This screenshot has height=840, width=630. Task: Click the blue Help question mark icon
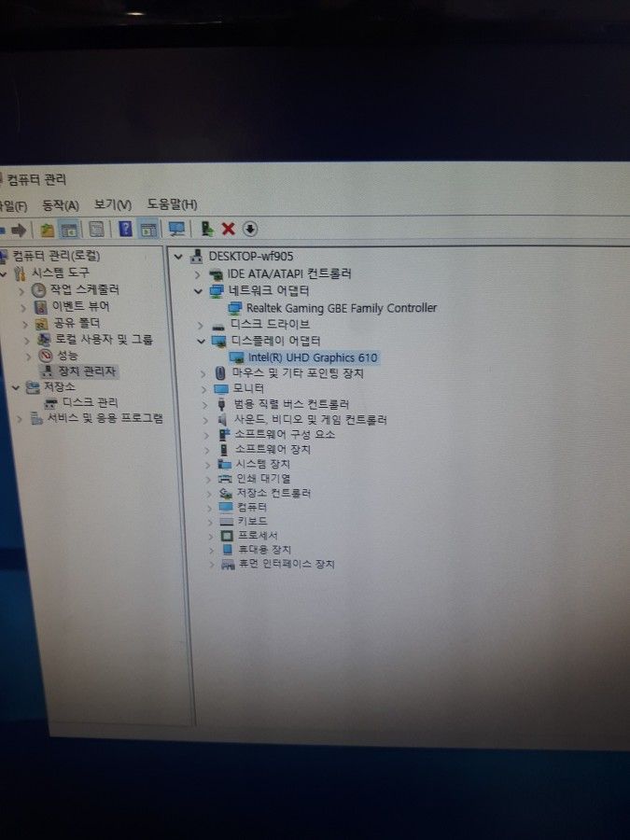pos(125,229)
